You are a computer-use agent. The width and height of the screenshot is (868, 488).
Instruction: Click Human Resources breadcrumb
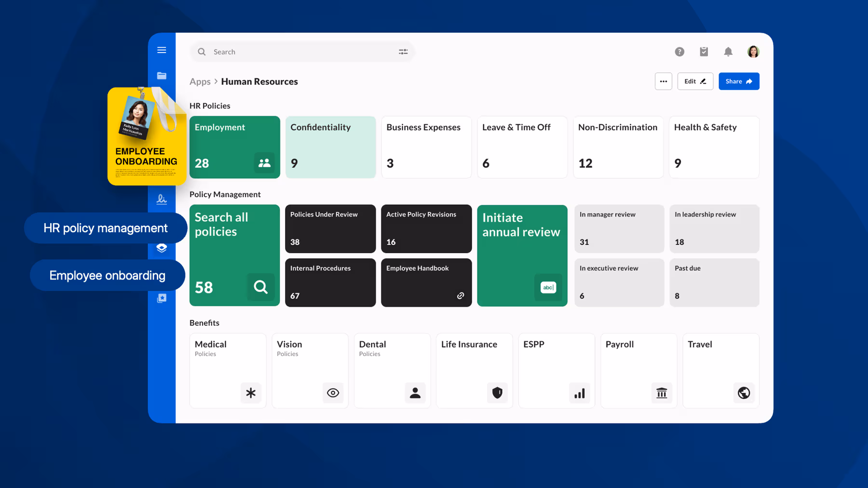259,81
